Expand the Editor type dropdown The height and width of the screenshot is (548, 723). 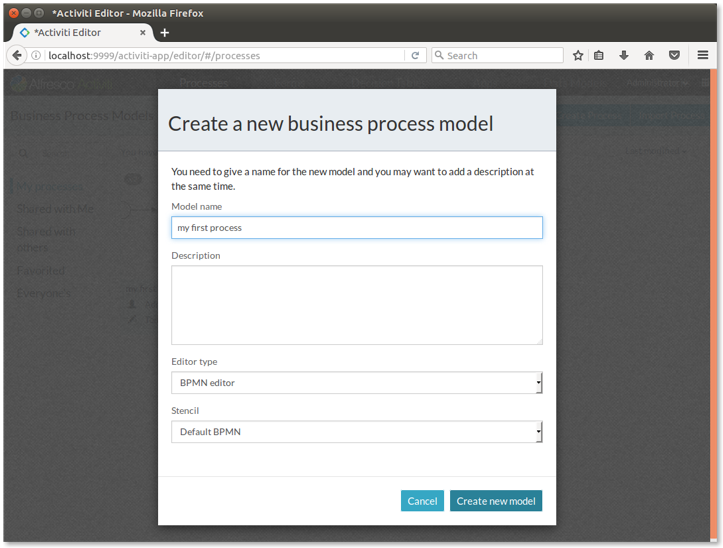click(356, 383)
